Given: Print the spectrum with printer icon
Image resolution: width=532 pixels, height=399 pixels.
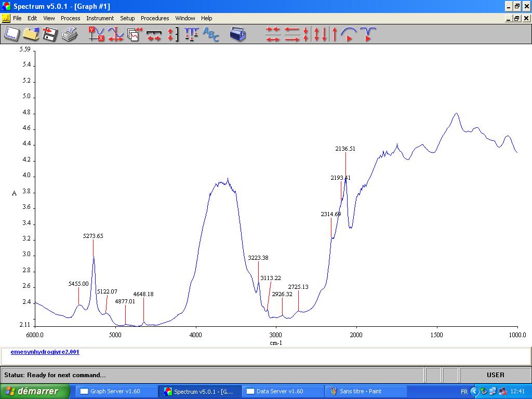Looking at the screenshot, I should point(69,34).
